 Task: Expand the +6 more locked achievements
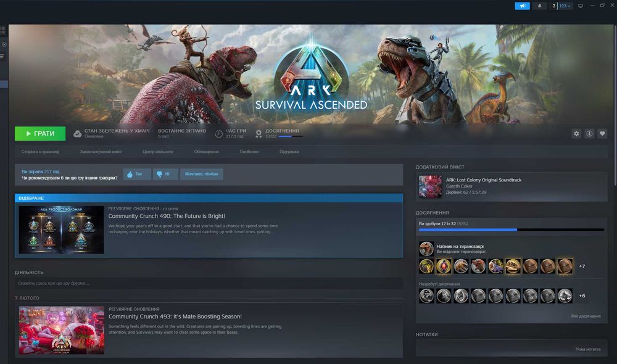582,296
